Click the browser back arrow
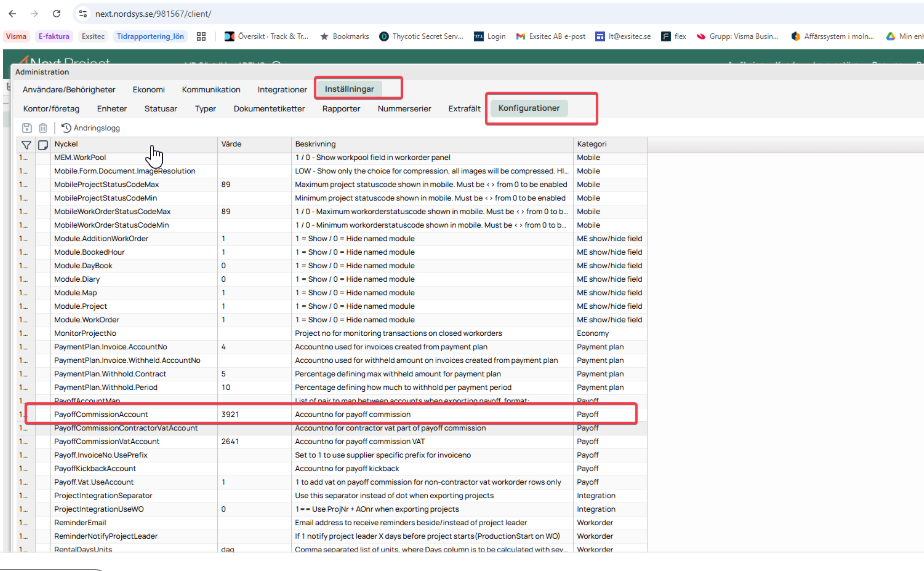 (x=12, y=14)
